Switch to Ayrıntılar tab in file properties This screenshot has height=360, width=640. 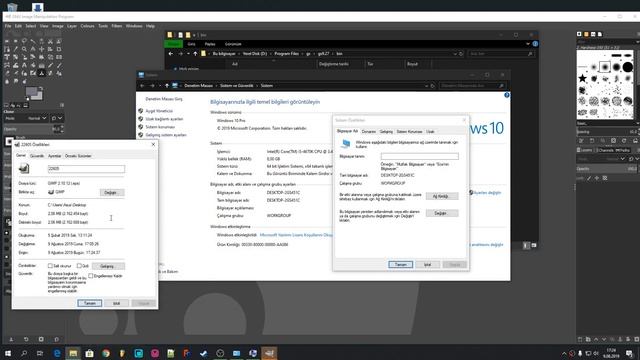pos(54,156)
